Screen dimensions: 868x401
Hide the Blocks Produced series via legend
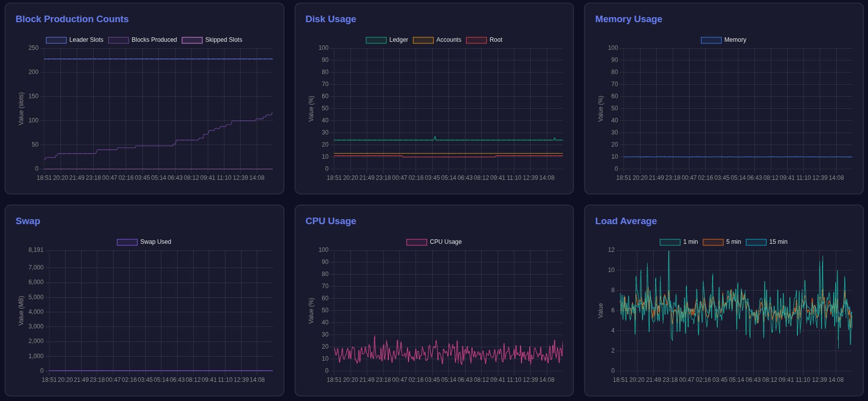coord(119,40)
